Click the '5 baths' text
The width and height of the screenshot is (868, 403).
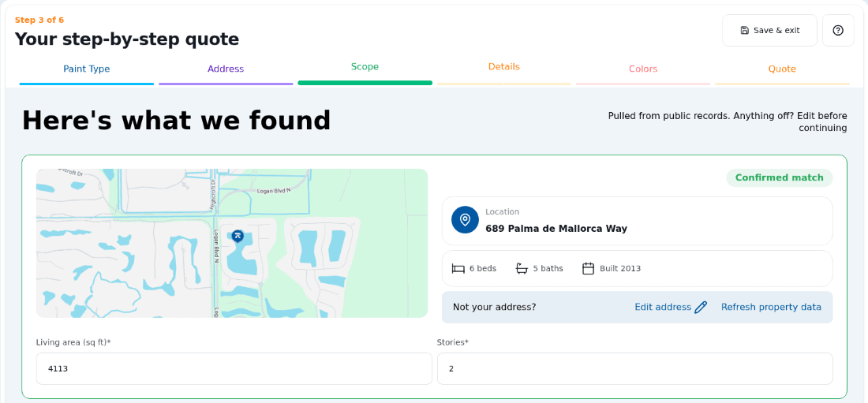(x=548, y=268)
